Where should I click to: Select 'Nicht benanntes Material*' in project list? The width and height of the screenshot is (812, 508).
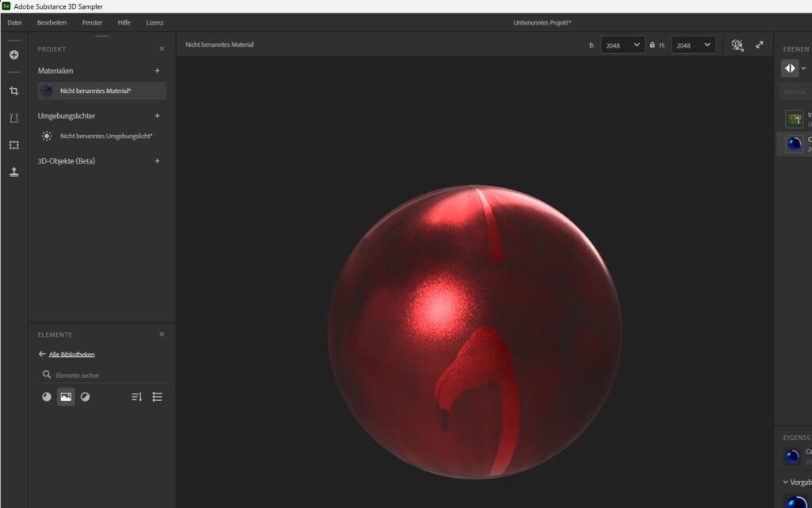pyautogui.click(x=102, y=90)
